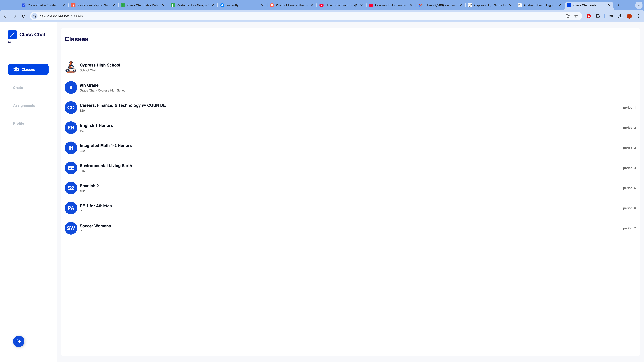Click the S2 class avatar
This screenshot has height=362, width=644.
click(71, 188)
